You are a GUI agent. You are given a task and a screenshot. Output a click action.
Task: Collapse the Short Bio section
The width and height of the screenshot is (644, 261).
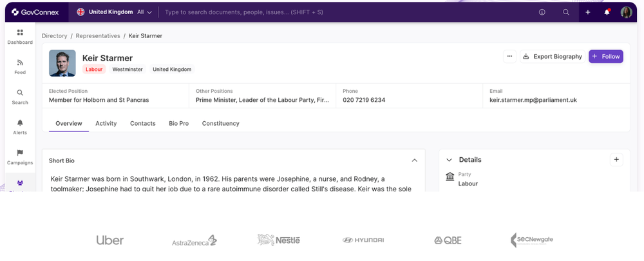pos(414,160)
